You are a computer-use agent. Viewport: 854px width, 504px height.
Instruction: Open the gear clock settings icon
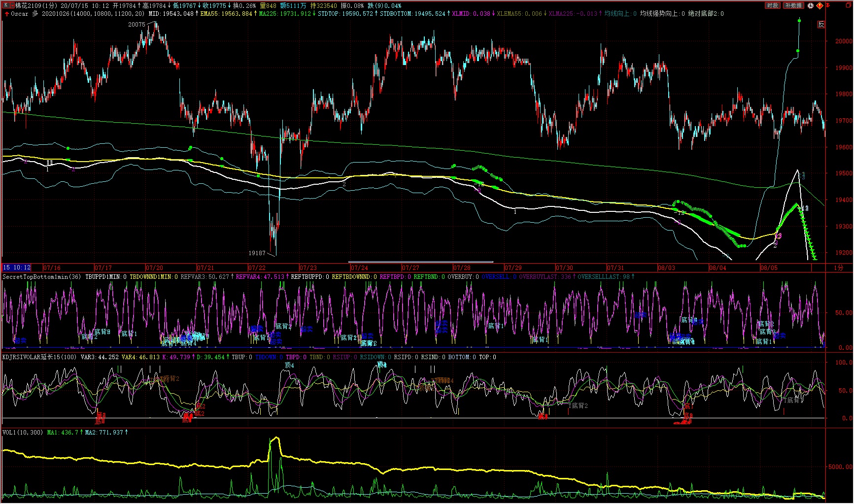click(810, 5)
